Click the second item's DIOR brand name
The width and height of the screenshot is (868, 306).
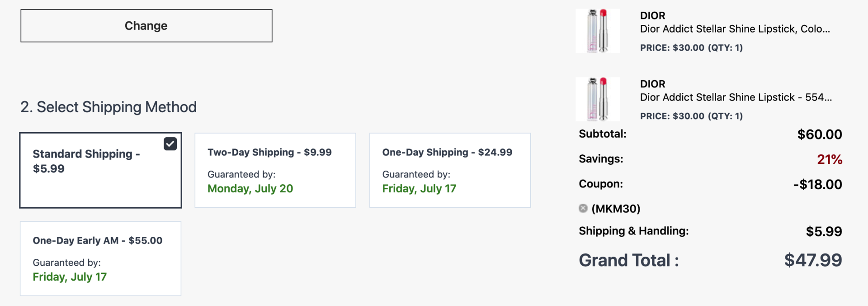click(x=652, y=84)
